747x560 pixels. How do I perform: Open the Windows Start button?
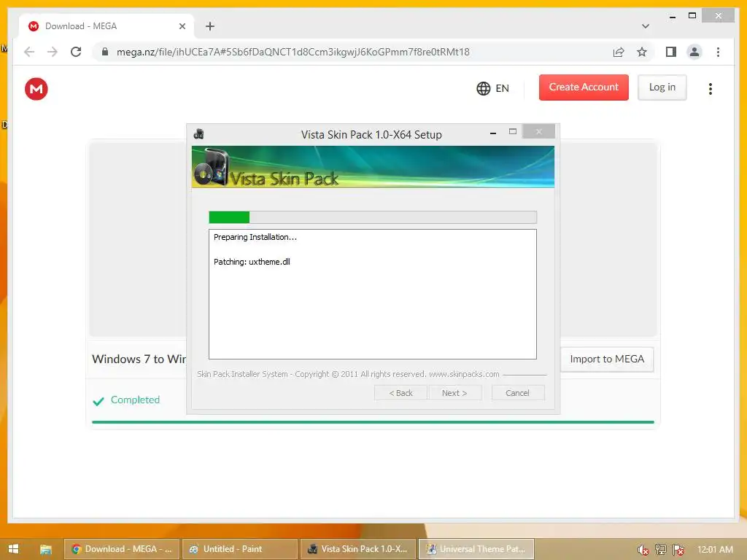coord(13,549)
